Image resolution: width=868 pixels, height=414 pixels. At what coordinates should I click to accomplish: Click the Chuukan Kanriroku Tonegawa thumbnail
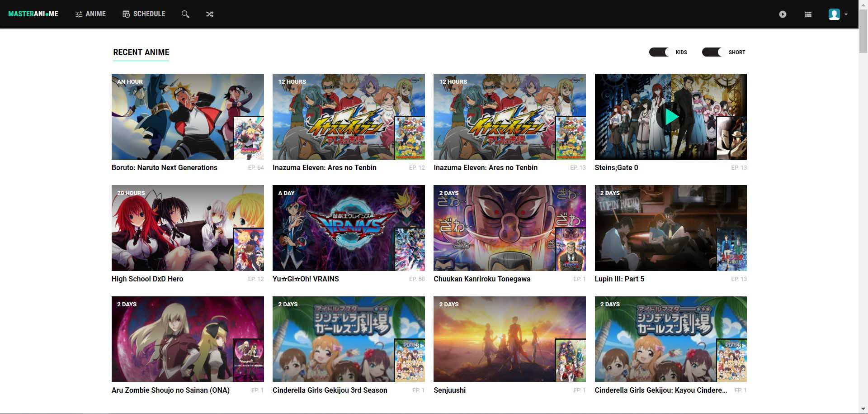(x=509, y=228)
